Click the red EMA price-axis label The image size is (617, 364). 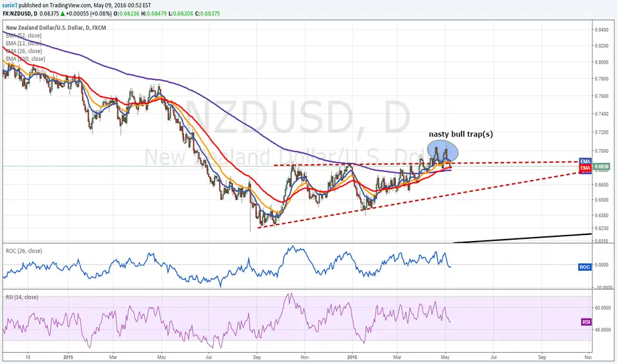tap(585, 168)
